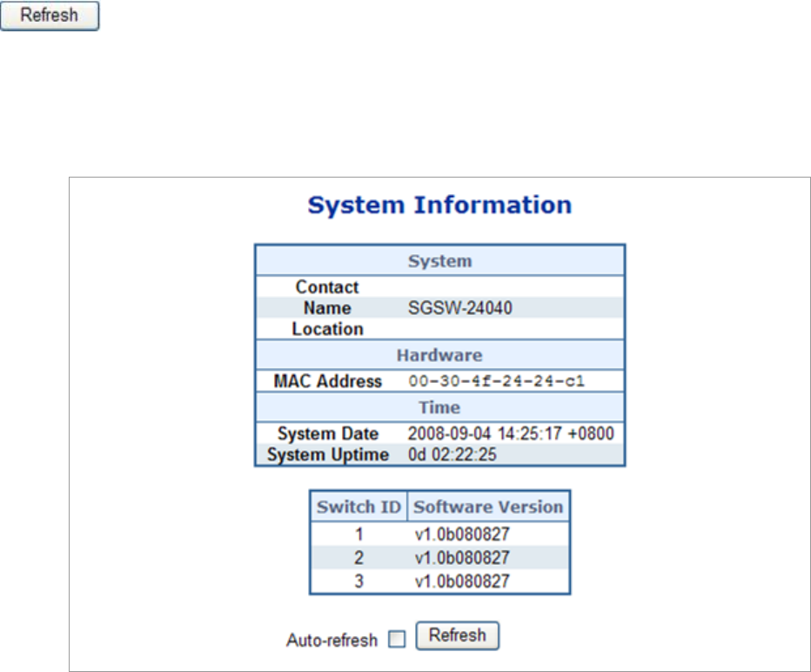The image size is (811, 672).
Task: Click the Switch ID column header
Action: point(359,507)
